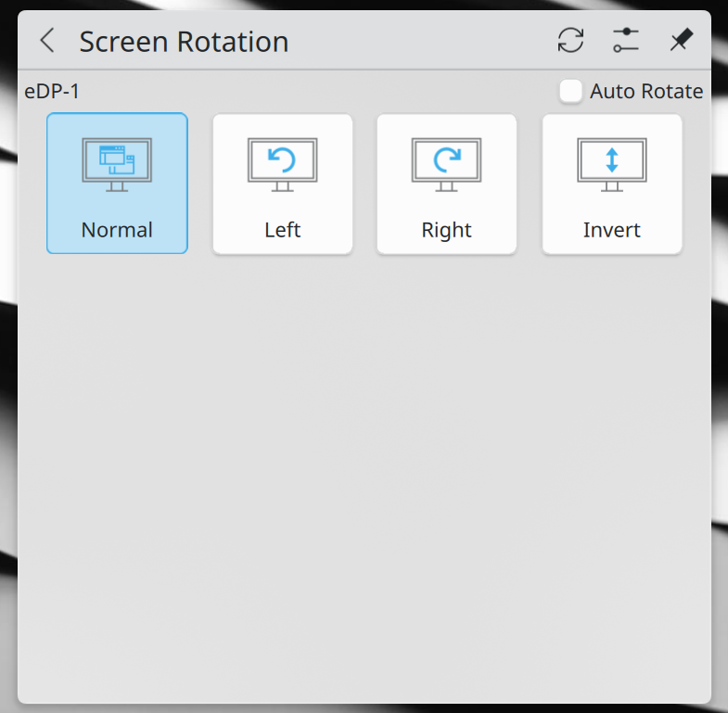Image resolution: width=728 pixels, height=713 pixels.
Task: Click the rotate-left monitor icon
Action: 282,164
